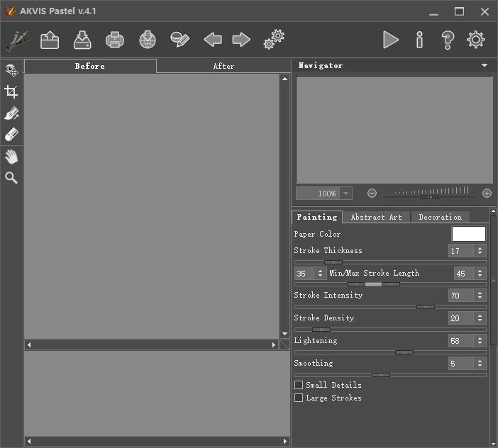Toggle the quick preview eye tool
The width and height of the screenshot is (498, 448).
[x=11, y=70]
